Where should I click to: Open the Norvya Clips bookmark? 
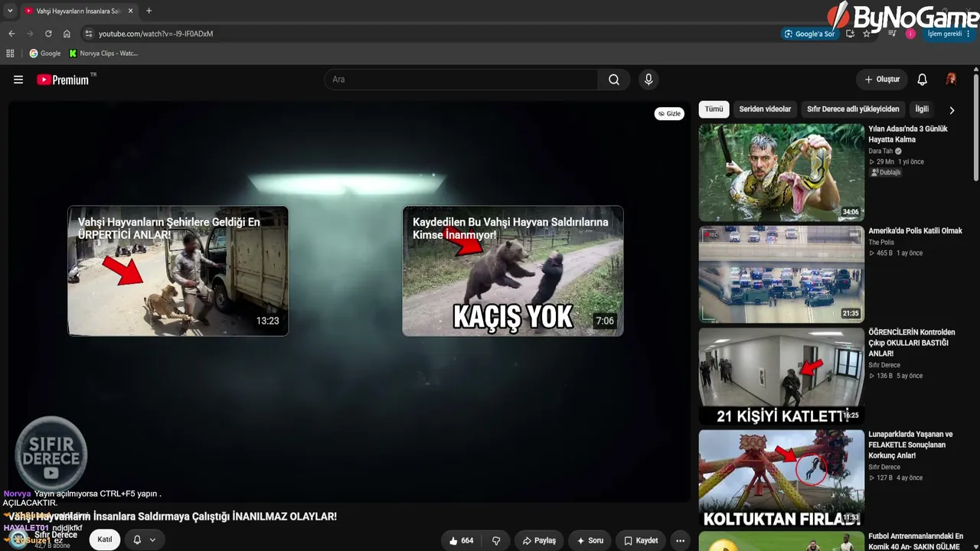pyautogui.click(x=103, y=54)
